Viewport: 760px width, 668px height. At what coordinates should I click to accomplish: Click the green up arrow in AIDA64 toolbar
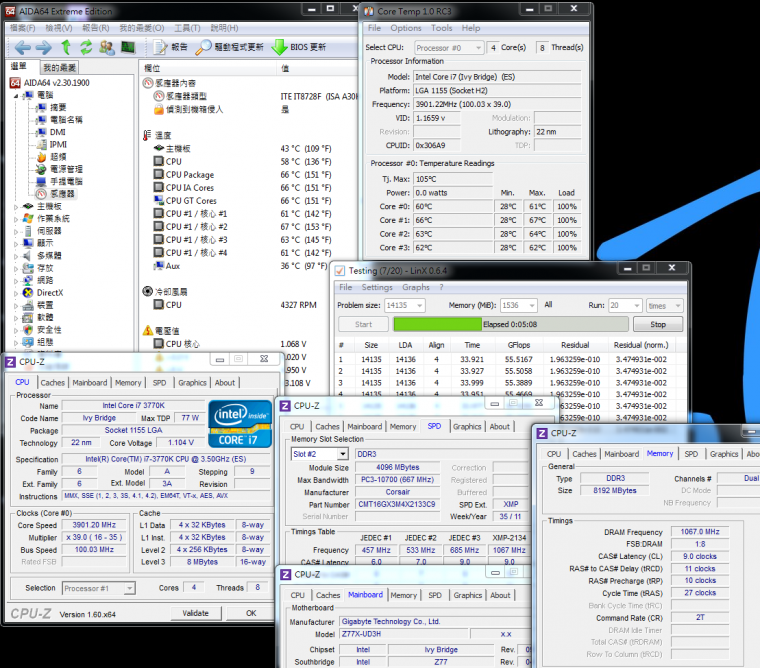(x=66, y=47)
